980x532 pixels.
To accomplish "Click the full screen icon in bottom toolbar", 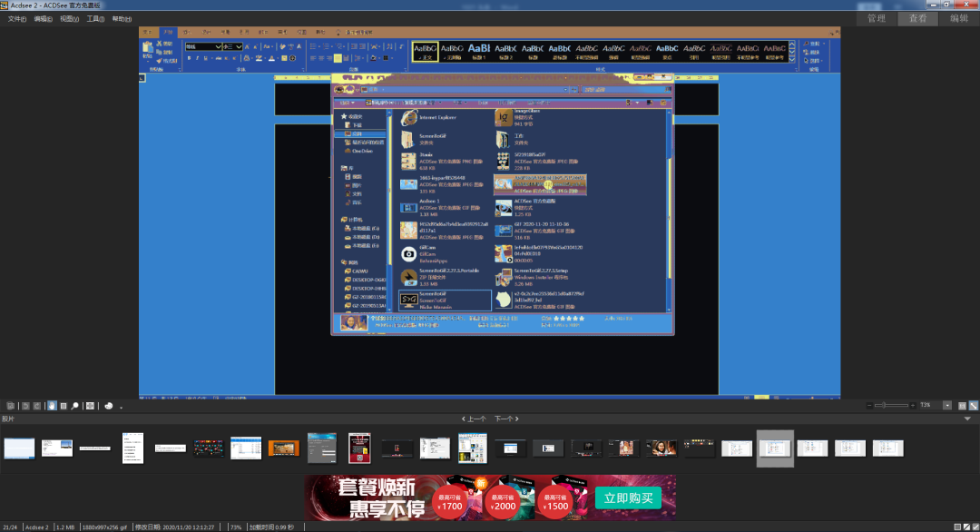I will click(x=90, y=406).
